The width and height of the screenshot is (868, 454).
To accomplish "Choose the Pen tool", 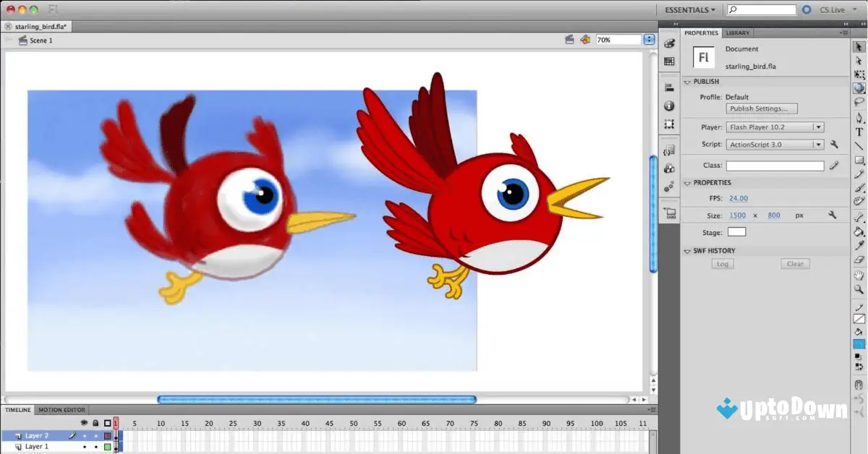I will point(859,118).
